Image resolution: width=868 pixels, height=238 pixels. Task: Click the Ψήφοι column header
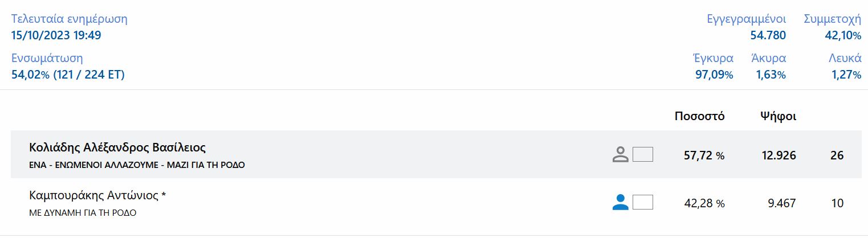778,117
